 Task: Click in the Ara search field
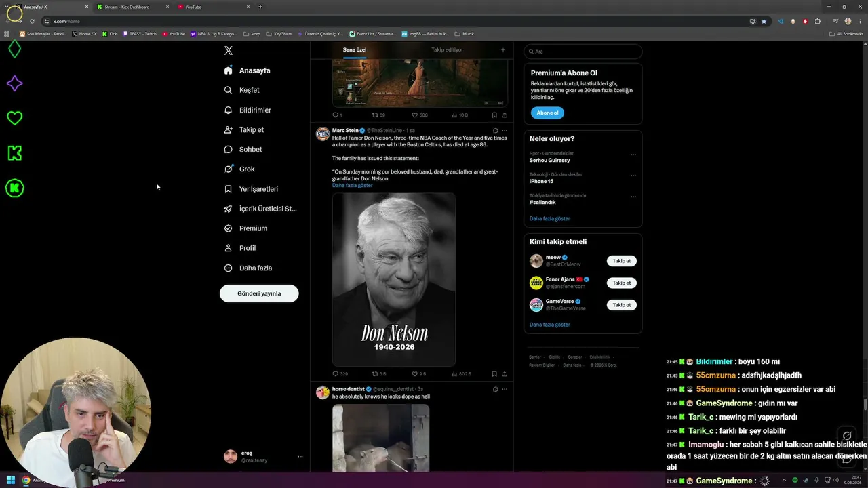(x=583, y=52)
